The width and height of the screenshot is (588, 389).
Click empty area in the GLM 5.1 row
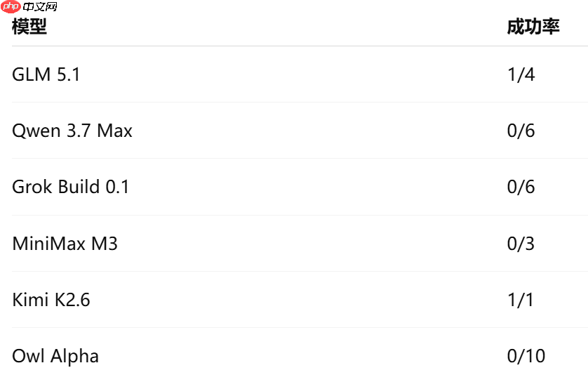coord(293,74)
